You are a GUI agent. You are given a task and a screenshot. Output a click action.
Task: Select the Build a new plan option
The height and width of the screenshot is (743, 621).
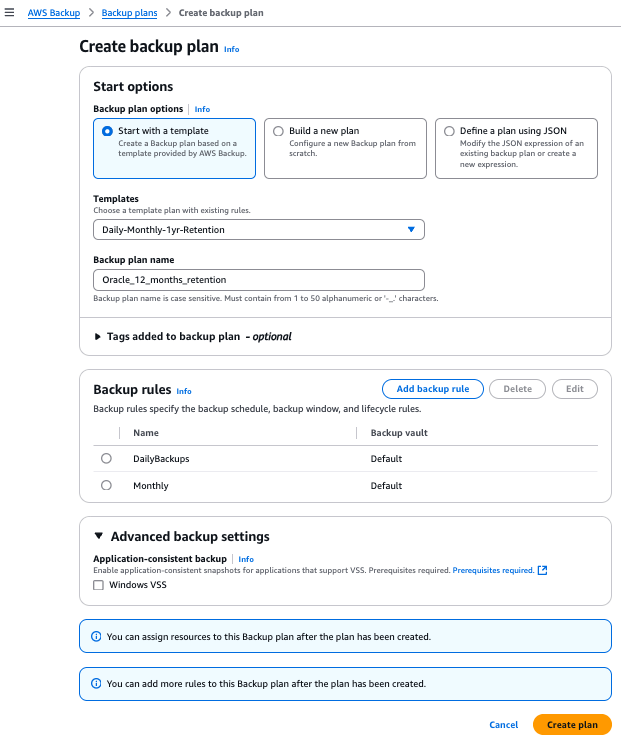(x=278, y=131)
